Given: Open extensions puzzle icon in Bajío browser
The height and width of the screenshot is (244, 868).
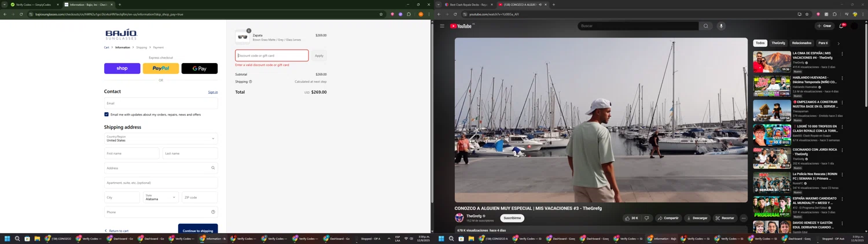Looking at the screenshot, I should 409,14.
